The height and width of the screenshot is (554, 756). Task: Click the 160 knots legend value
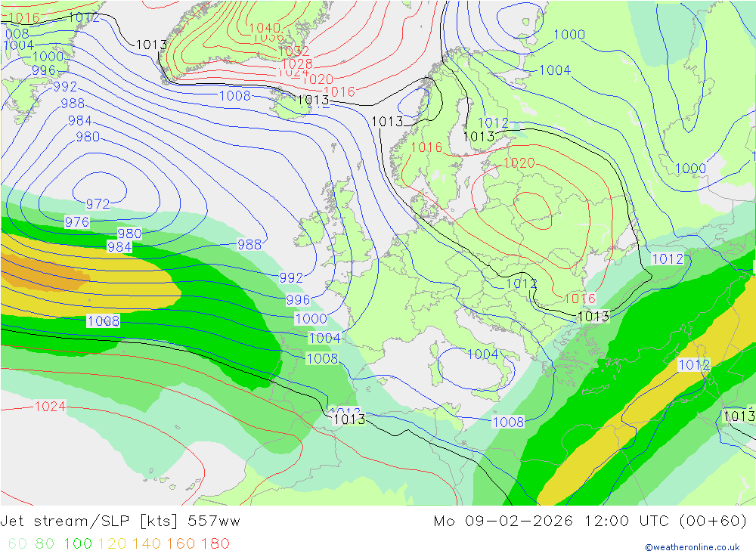pyautogui.click(x=181, y=543)
